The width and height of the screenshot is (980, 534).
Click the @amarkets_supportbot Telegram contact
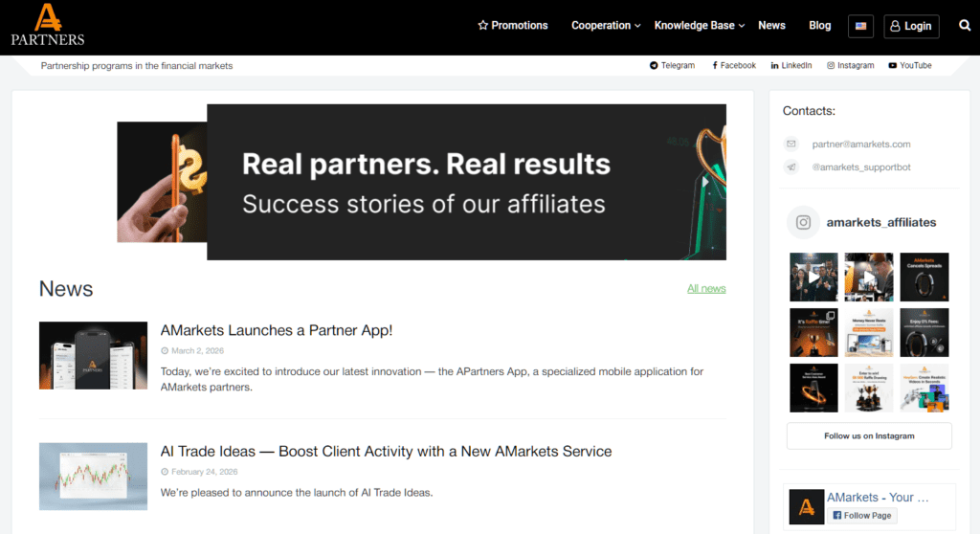(860, 167)
